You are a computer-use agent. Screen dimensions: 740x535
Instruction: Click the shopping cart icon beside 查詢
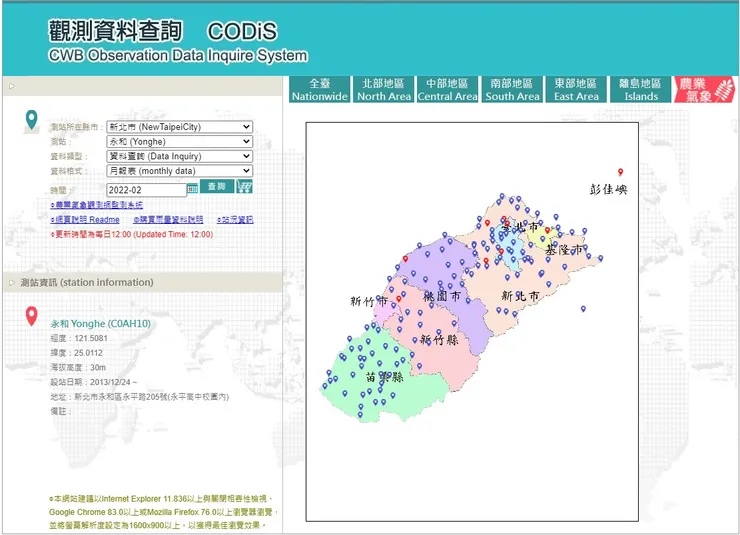pos(244,186)
